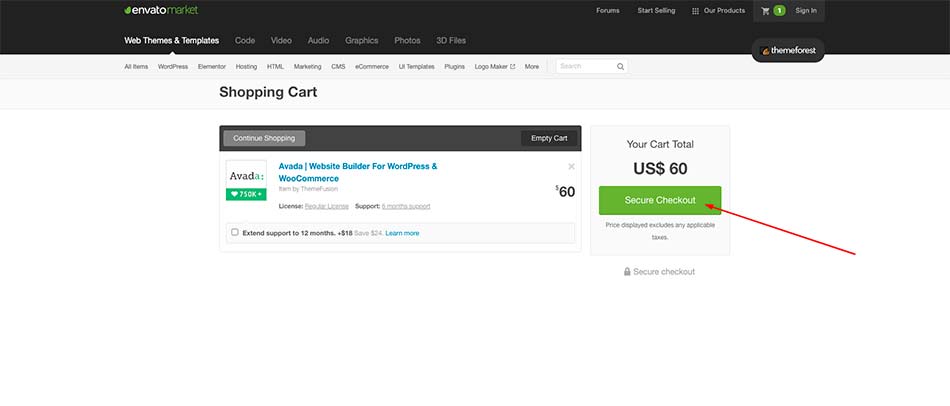Open Plugins category
The width and height of the screenshot is (950, 406).
point(454,67)
